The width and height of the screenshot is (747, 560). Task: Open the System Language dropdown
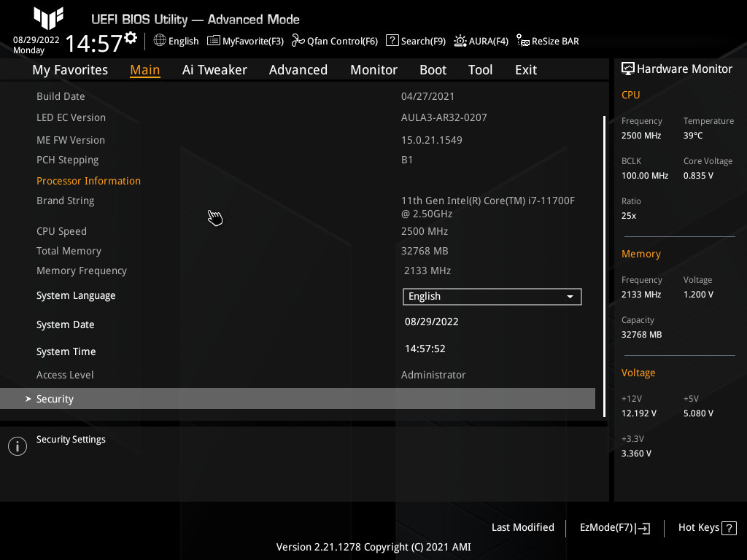tap(492, 296)
